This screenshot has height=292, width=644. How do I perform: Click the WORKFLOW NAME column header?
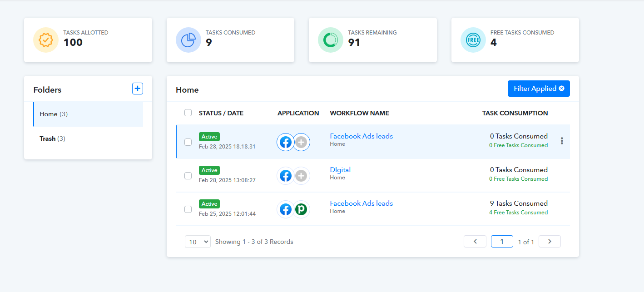pos(360,113)
